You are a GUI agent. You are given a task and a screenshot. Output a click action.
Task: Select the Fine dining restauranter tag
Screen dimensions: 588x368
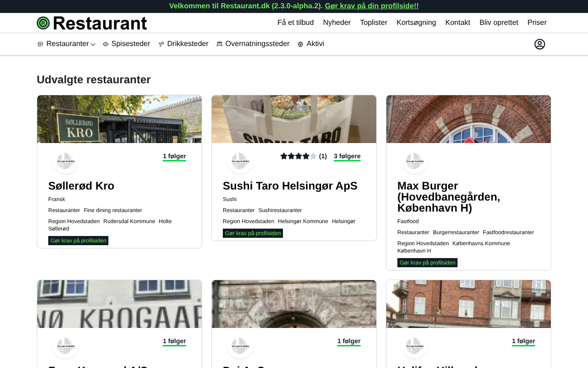click(x=113, y=210)
